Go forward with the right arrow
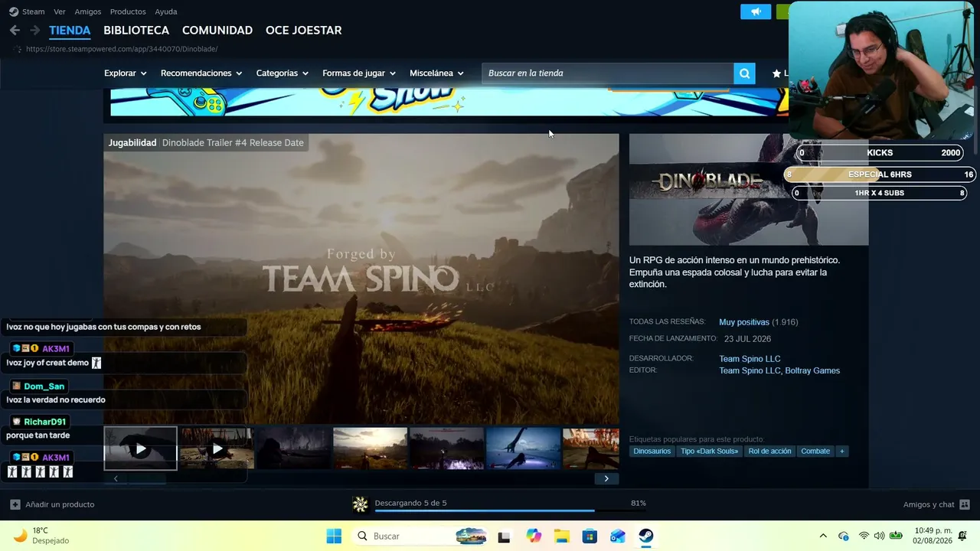This screenshot has width=980, height=551. 34,31
